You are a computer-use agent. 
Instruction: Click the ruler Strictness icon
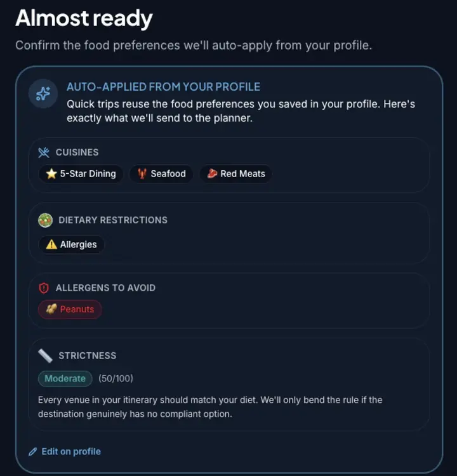point(45,356)
